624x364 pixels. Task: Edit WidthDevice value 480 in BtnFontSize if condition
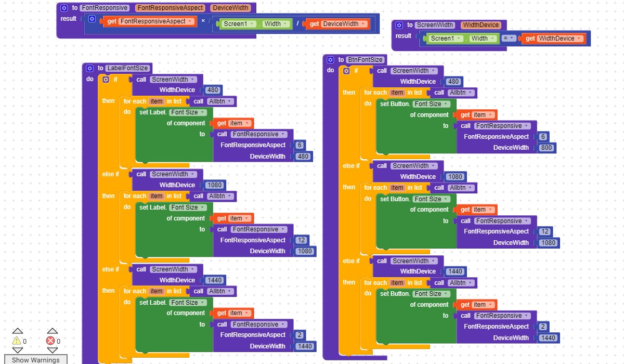coord(453,82)
